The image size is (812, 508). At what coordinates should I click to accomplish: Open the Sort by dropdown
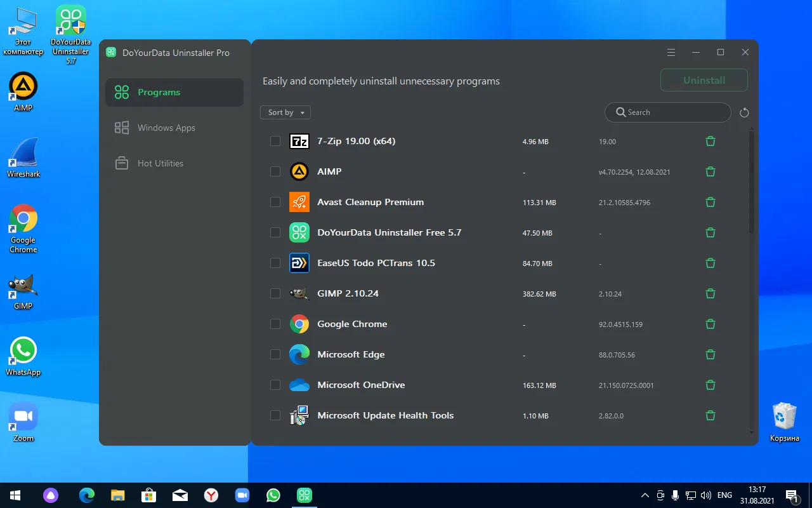click(x=285, y=112)
